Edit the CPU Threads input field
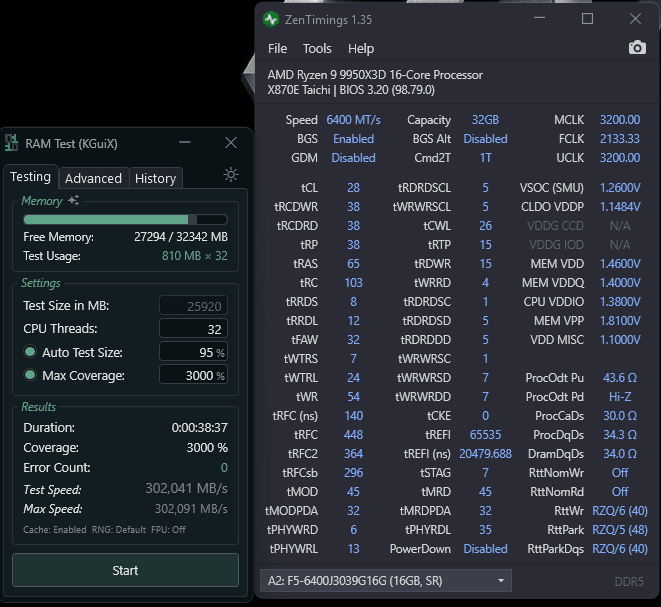This screenshot has height=607, width=661. point(193,328)
